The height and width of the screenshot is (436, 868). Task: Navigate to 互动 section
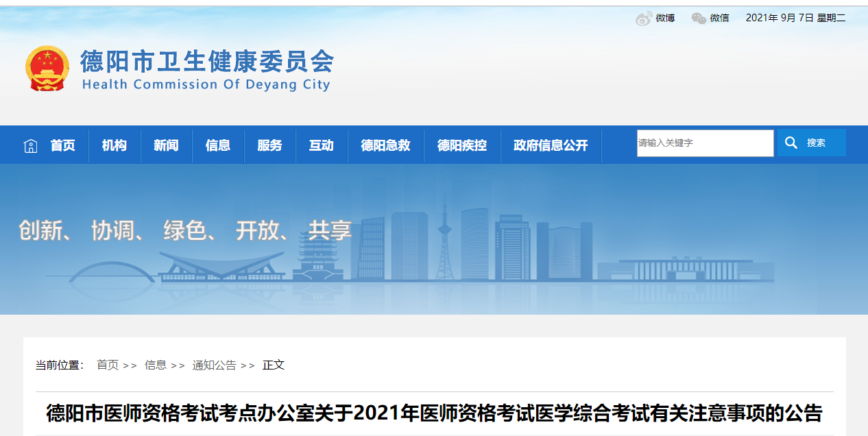coord(321,145)
